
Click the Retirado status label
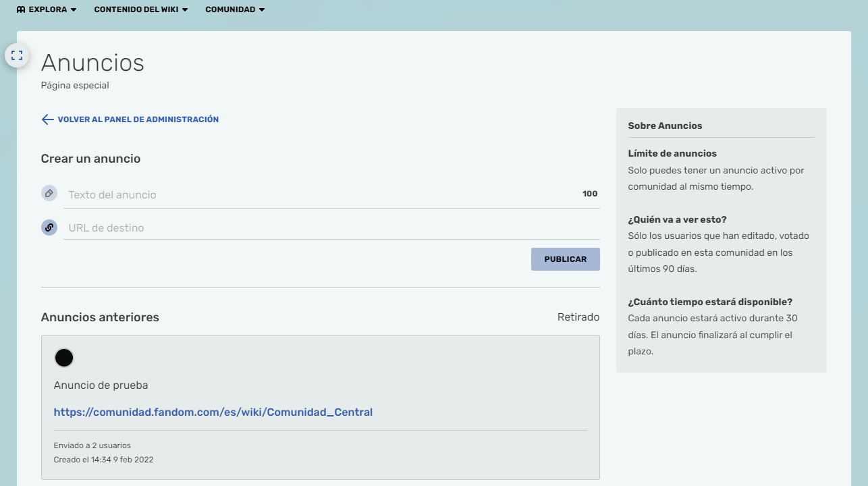(x=578, y=317)
